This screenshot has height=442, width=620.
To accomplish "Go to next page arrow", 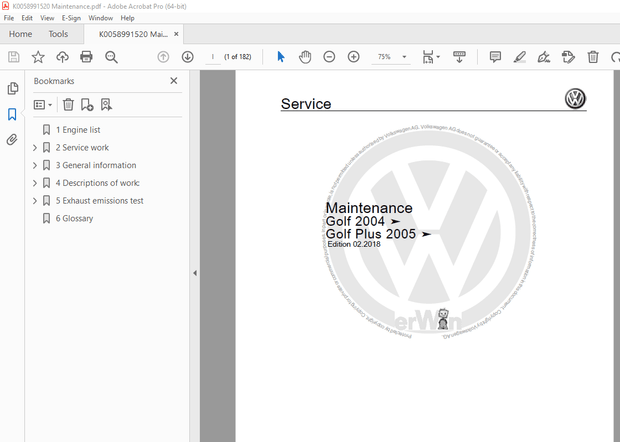I will coord(187,57).
